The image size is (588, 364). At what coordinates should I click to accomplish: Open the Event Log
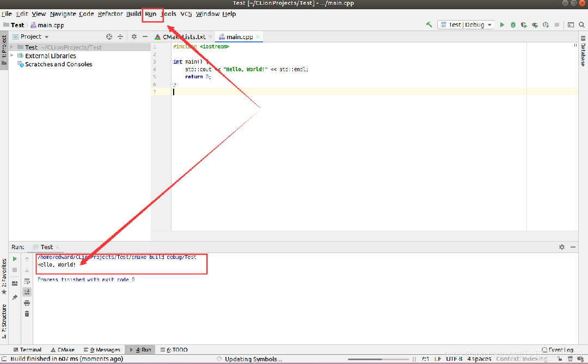coord(558,350)
